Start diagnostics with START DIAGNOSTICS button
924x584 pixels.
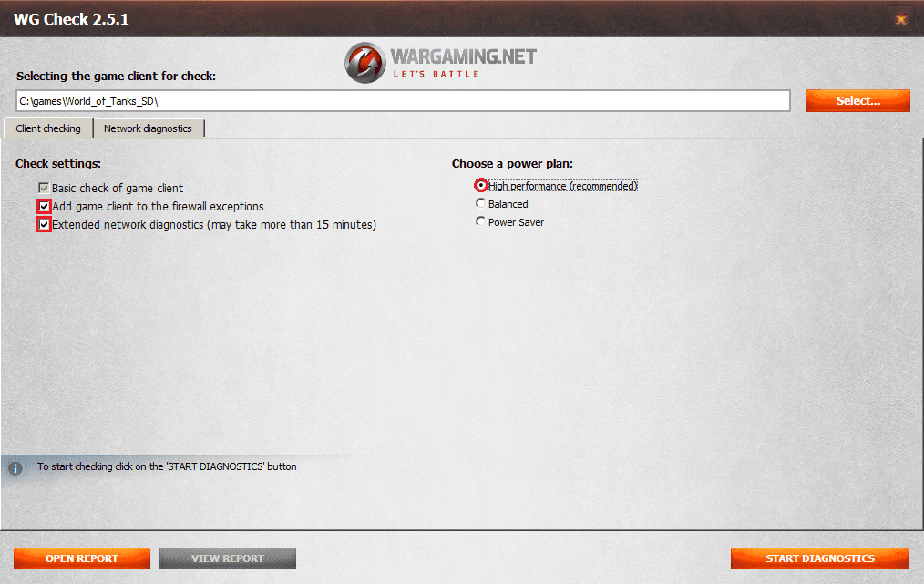tap(820, 558)
